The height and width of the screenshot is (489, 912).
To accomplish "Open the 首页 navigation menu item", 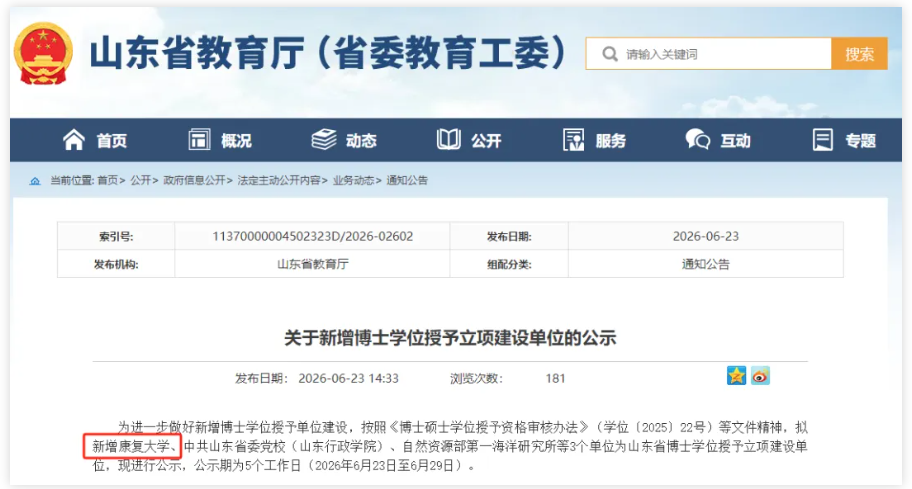I will (x=112, y=141).
